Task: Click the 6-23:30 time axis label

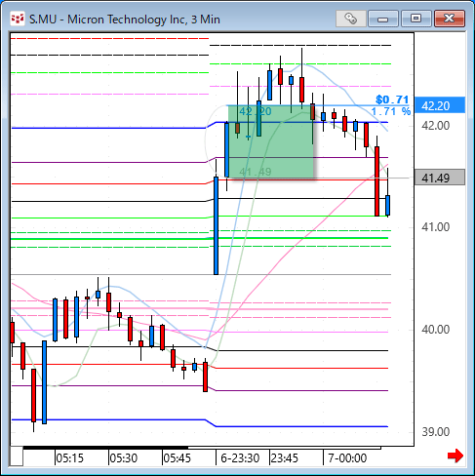Action: point(240,458)
